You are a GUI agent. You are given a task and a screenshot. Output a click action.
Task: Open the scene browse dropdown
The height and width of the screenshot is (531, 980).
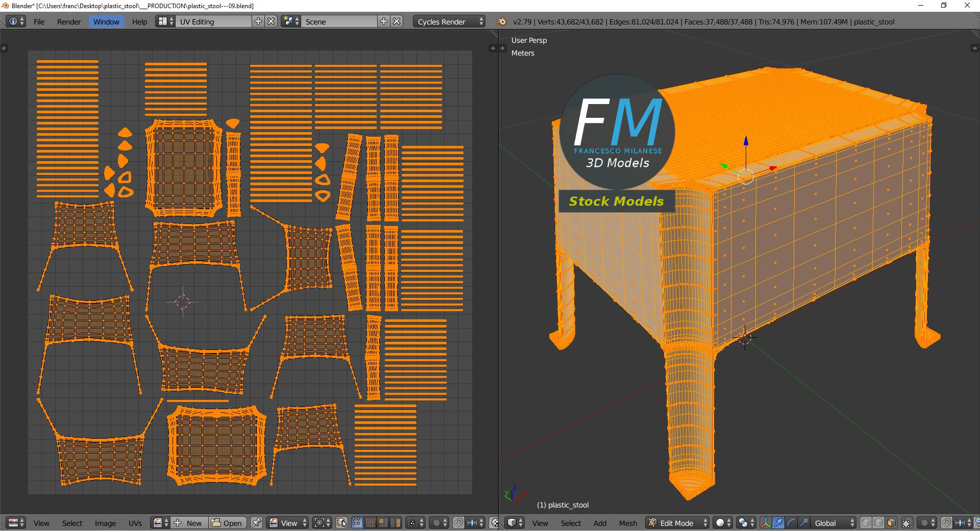(x=291, y=21)
